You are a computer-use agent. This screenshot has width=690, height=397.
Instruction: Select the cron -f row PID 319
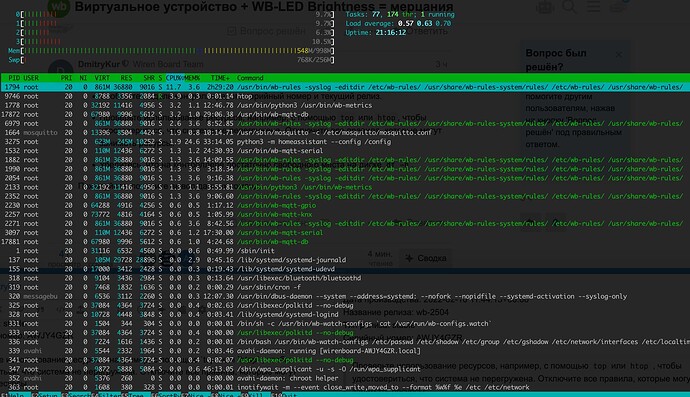point(345,287)
